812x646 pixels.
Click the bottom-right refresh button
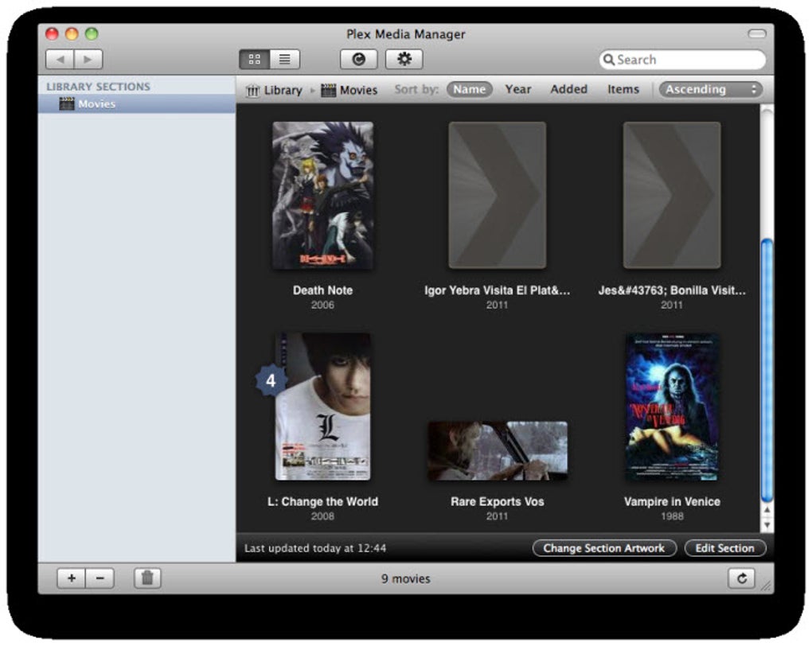coord(742,578)
